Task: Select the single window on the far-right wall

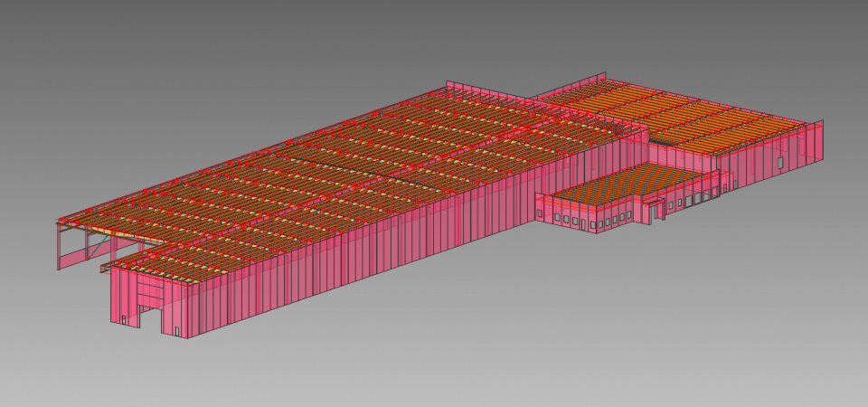Action: [779, 161]
